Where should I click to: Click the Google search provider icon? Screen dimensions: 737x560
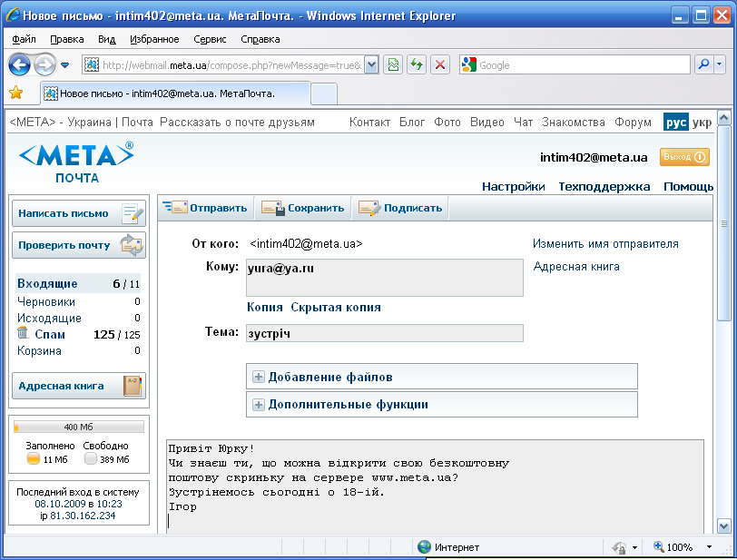point(469,64)
